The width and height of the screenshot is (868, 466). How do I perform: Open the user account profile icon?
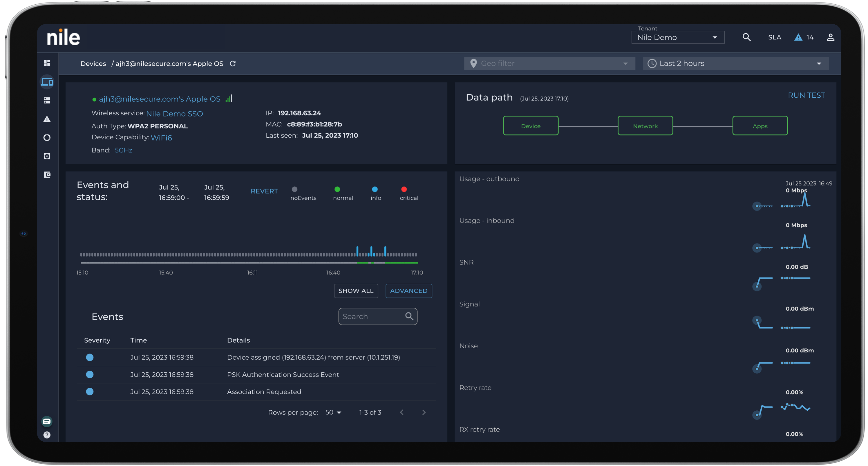coord(830,37)
